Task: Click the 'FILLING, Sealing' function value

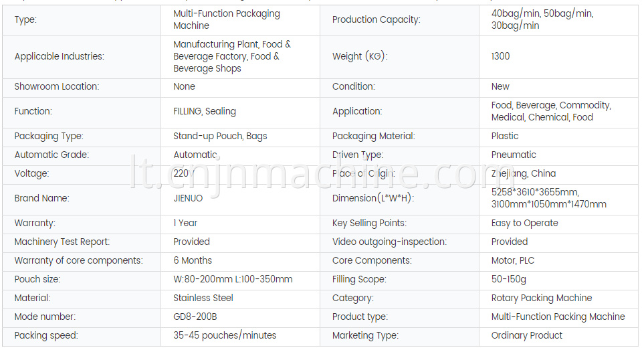Action: pos(205,112)
